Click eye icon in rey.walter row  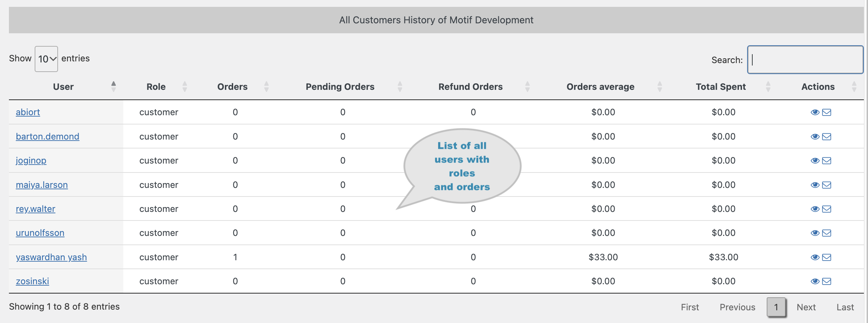[x=815, y=209]
